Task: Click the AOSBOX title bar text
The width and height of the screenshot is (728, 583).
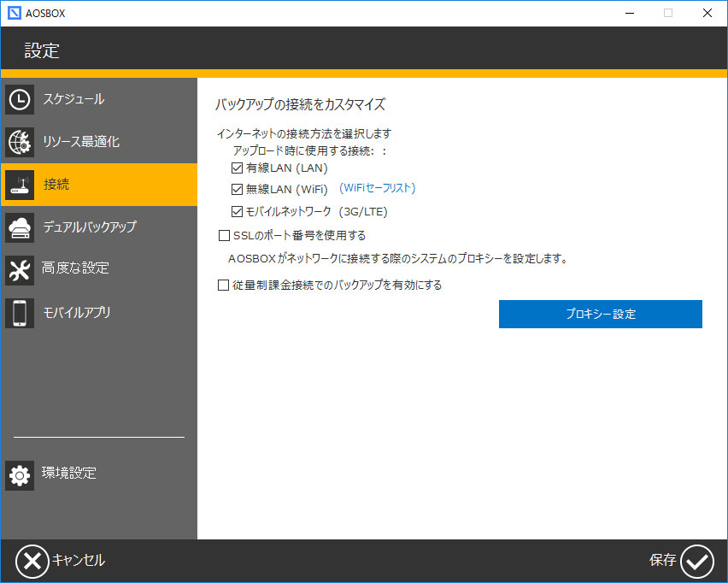Action: click(45, 14)
